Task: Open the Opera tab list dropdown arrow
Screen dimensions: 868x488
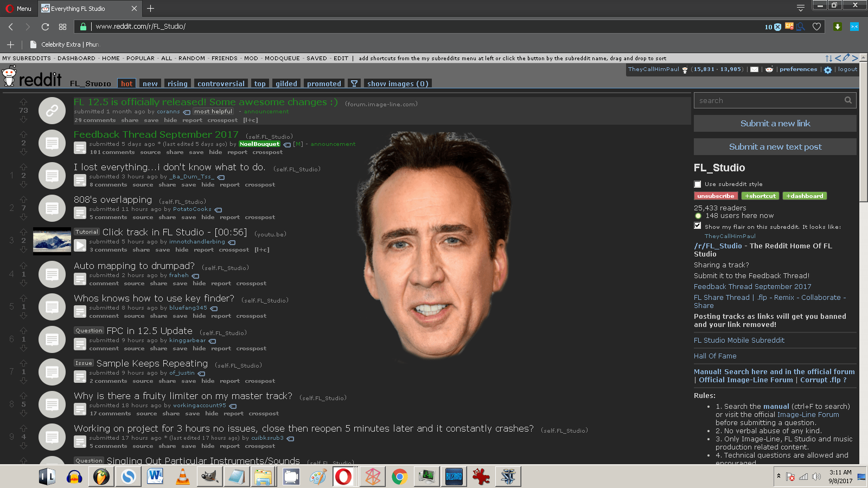Action: point(800,8)
